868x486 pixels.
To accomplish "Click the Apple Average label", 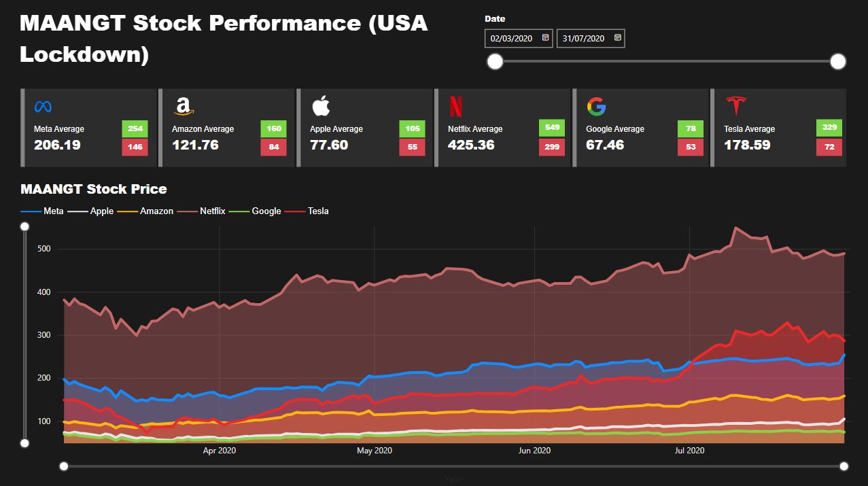I will (x=336, y=129).
